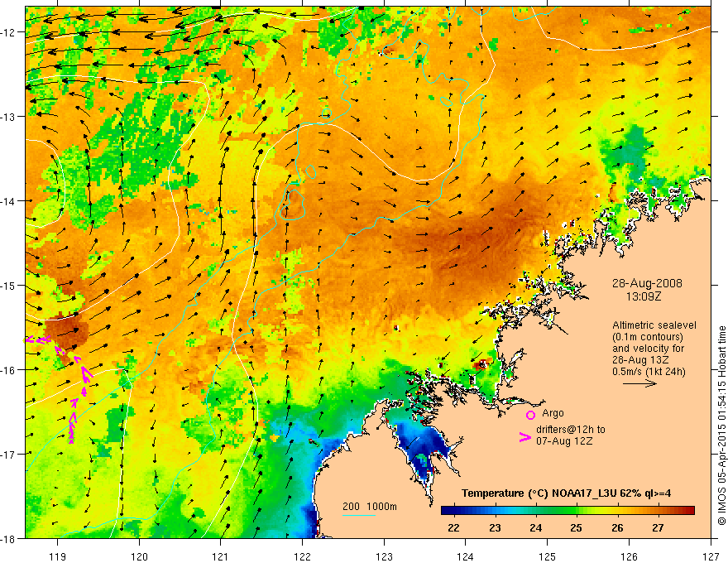Click the latitude axis label -16
Screen dimensions: 728x563
click(8, 369)
